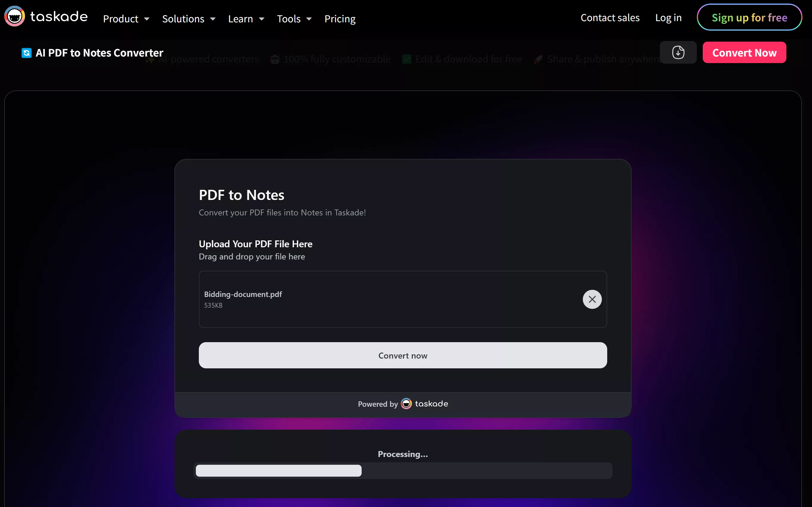Click the coin icon near 100% fully customizable
812x507 pixels.
tap(275, 59)
